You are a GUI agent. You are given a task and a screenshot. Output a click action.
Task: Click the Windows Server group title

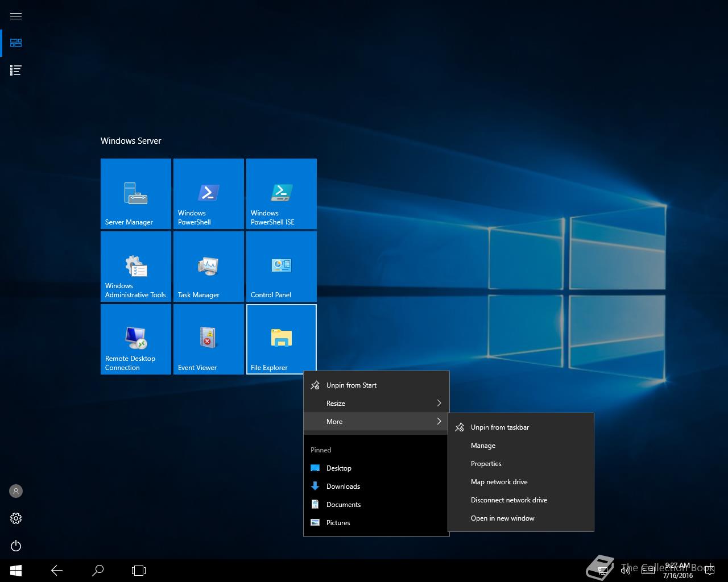click(x=131, y=141)
